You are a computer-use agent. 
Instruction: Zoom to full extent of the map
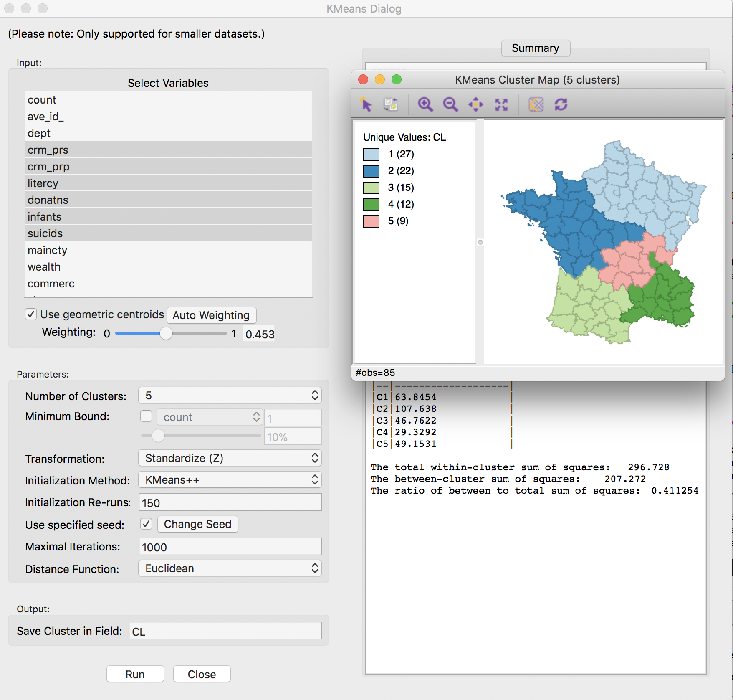point(501,105)
